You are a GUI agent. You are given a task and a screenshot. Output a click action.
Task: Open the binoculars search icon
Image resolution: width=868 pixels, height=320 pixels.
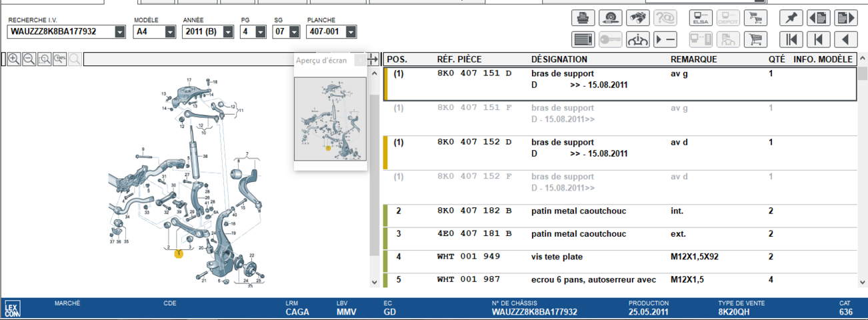[637, 18]
